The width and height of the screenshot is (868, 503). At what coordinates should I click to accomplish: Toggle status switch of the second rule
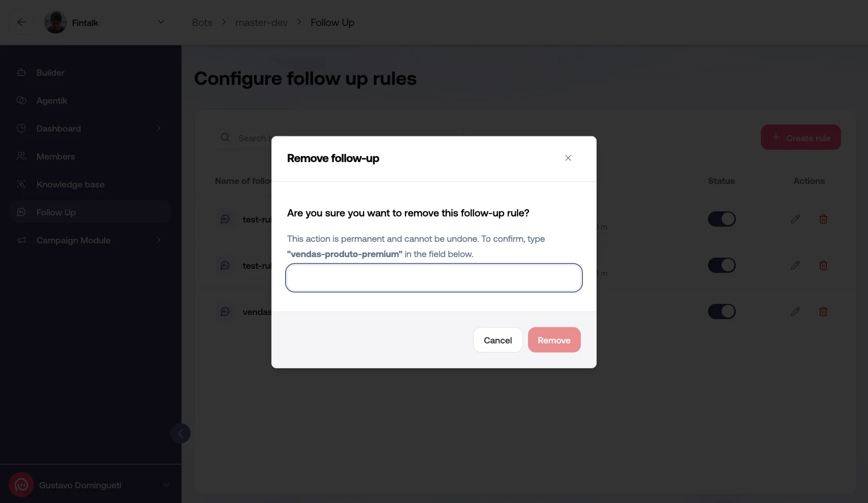point(722,265)
